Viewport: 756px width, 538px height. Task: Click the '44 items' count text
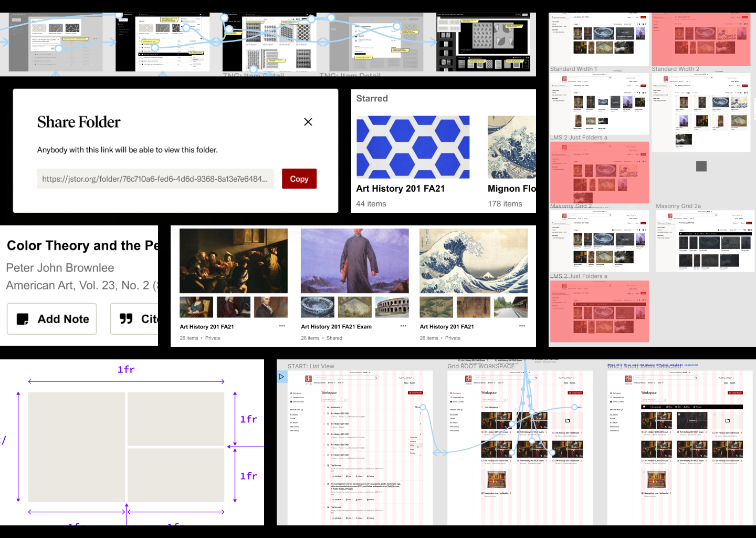click(371, 204)
